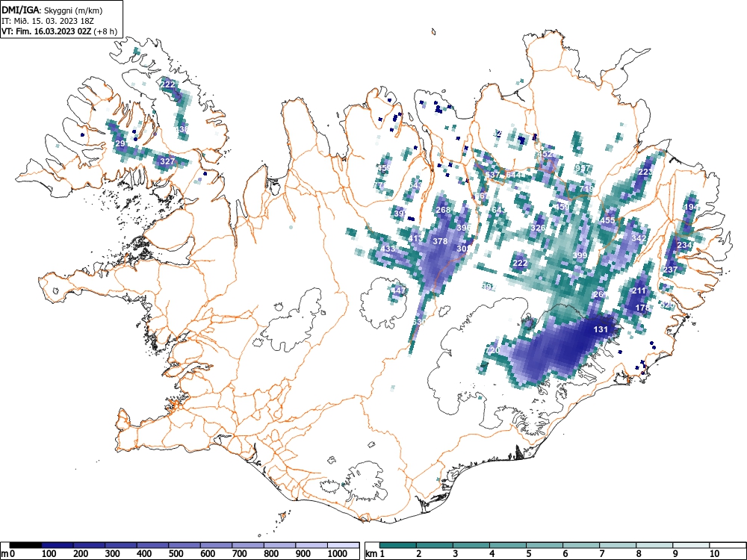Screen dimensions: 747x560
Task: Click the '900' legend label
Action: pyautogui.click(x=303, y=554)
